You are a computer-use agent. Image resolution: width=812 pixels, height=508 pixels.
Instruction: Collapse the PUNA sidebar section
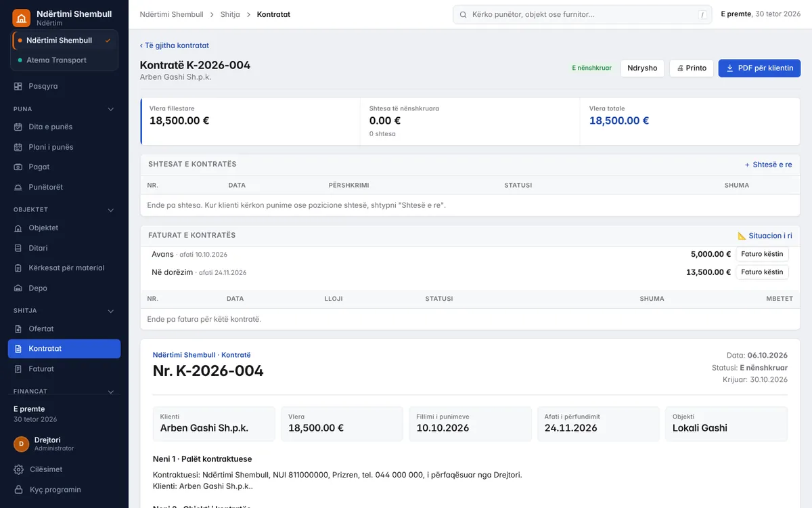tap(112, 109)
